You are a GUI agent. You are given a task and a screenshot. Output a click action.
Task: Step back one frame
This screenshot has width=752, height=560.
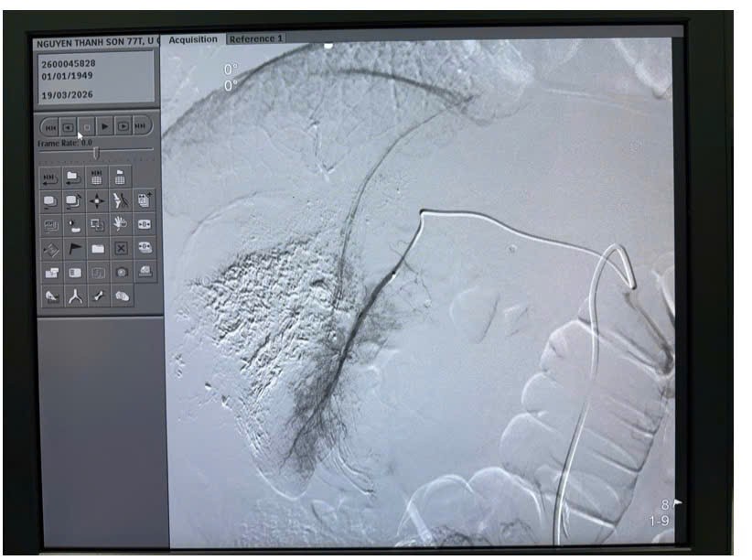(69, 127)
